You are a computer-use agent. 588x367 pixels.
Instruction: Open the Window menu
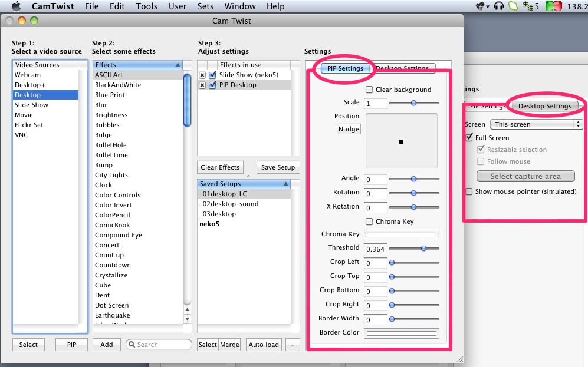point(240,6)
